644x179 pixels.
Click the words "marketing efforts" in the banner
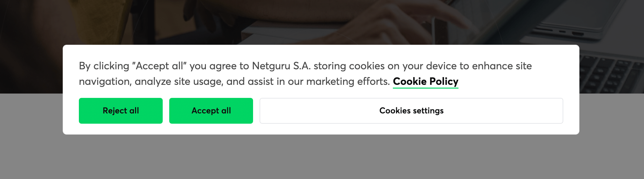(x=348, y=81)
